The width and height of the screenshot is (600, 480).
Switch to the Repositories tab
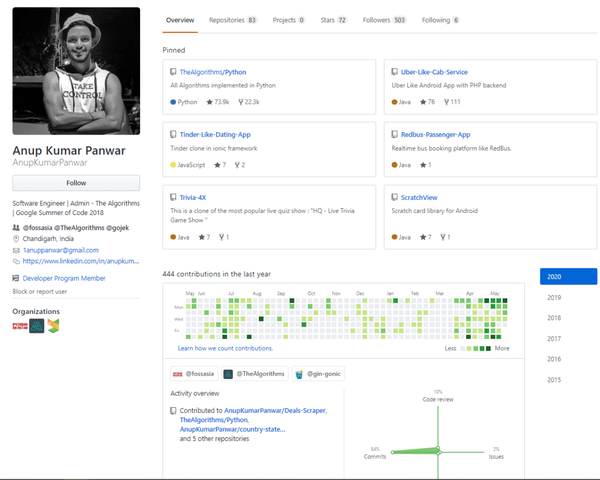232,20
